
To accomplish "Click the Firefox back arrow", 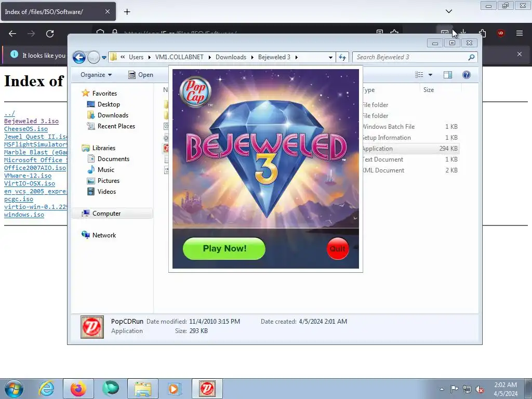I will 12,33.
